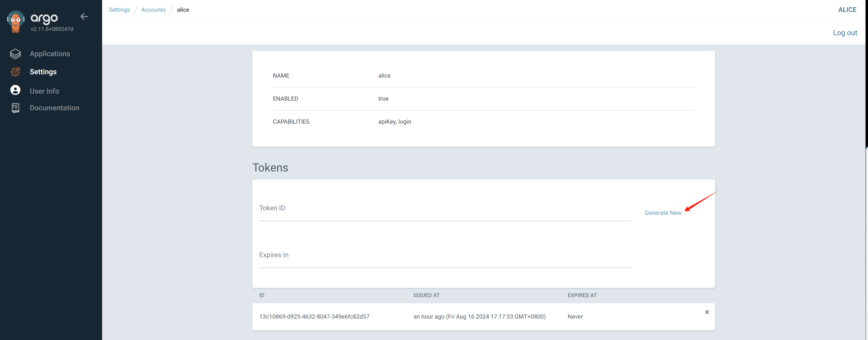Screen dimensions: 868x340
Task: Open the User Info page
Action: pyautogui.click(x=44, y=91)
